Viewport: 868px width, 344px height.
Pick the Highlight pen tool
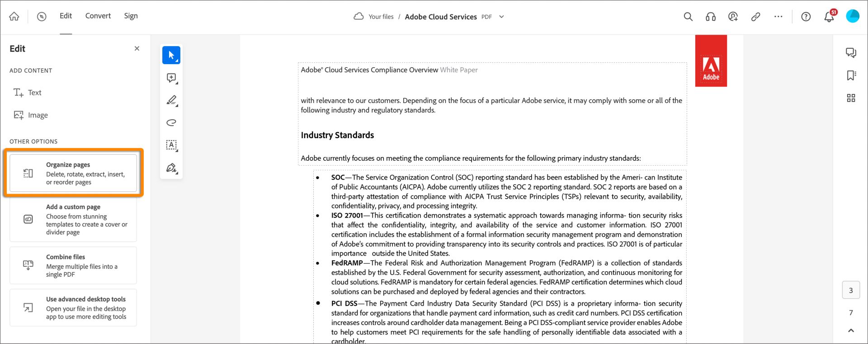(171, 100)
